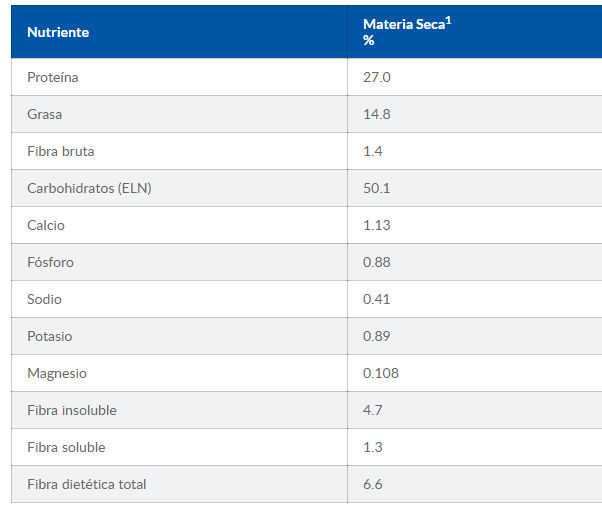This screenshot has width=602, height=505.
Task: Select the Fibra insoluble row label
Action: pyautogui.click(x=72, y=410)
